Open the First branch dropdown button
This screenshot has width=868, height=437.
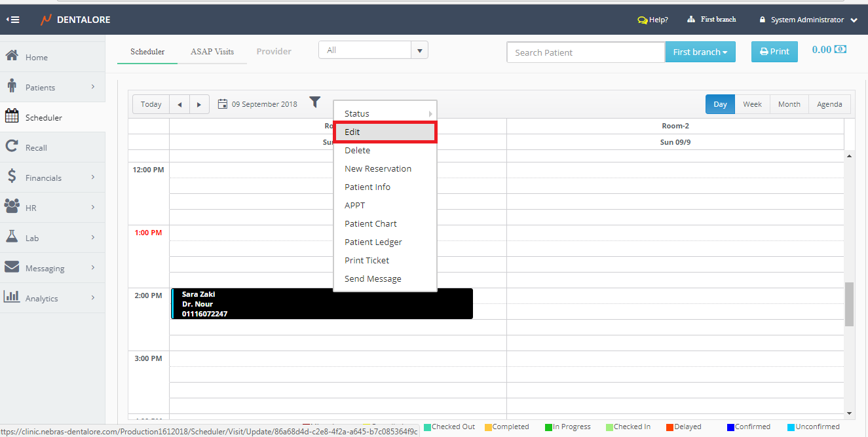pos(700,52)
